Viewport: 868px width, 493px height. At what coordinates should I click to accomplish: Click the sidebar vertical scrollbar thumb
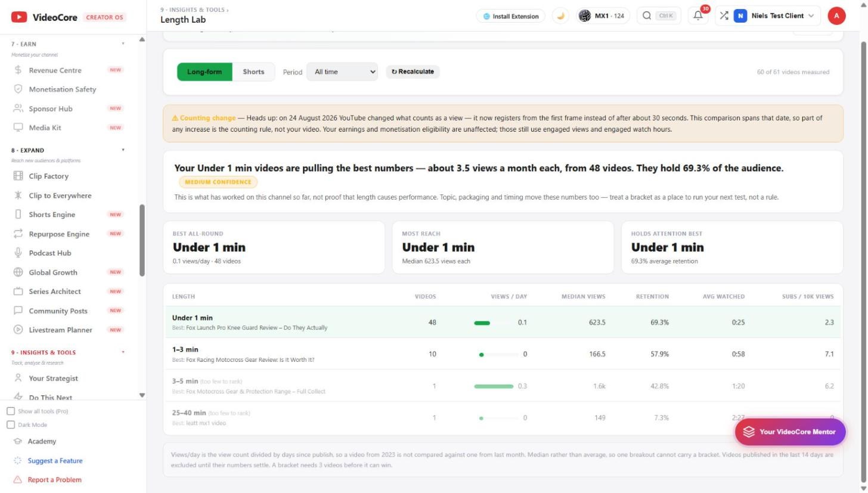[142, 241]
